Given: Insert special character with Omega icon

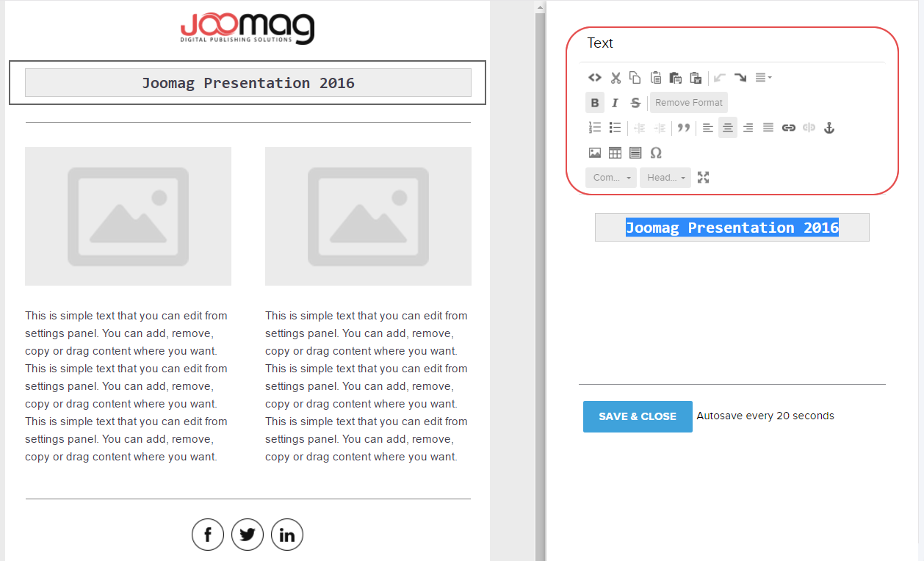Looking at the screenshot, I should click(x=656, y=153).
